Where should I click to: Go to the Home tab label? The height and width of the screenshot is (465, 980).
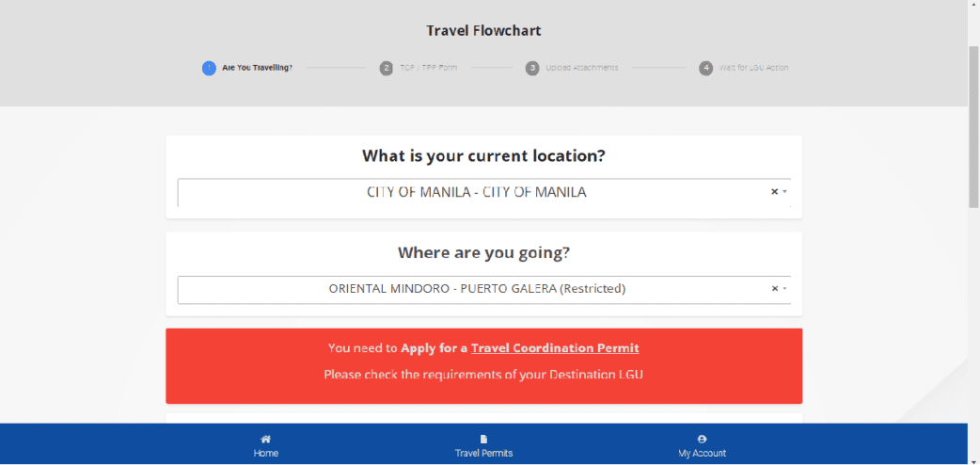click(x=266, y=454)
